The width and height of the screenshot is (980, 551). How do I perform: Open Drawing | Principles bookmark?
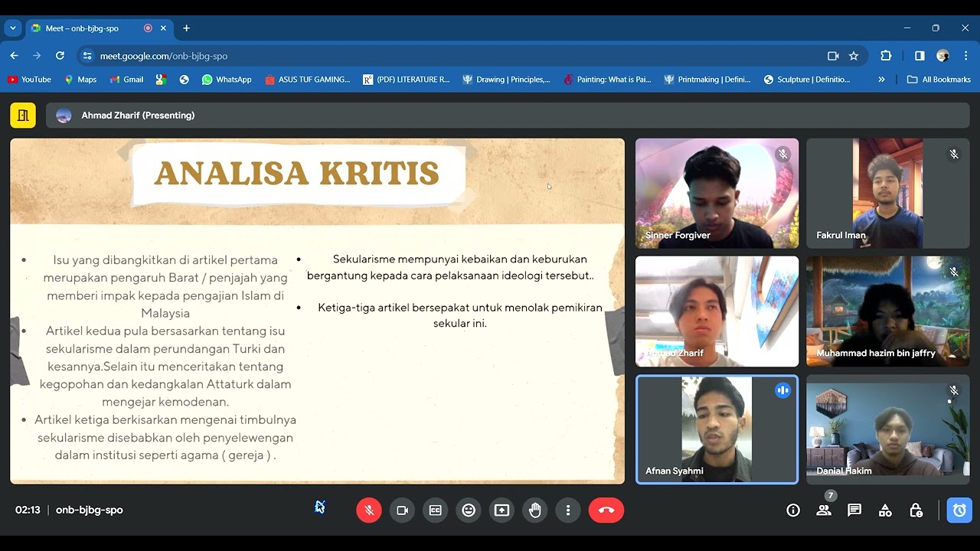[x=506, y=80]
